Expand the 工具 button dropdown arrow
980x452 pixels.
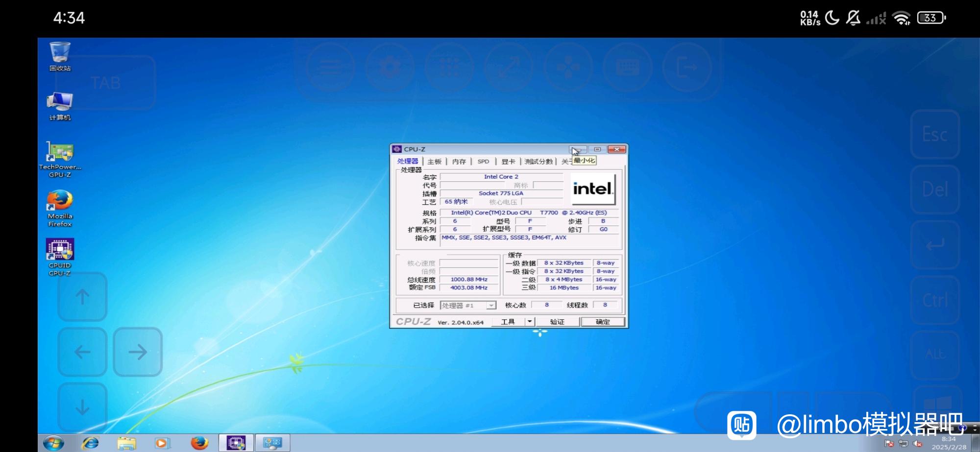pyautogui.click(x=530, y=322)
